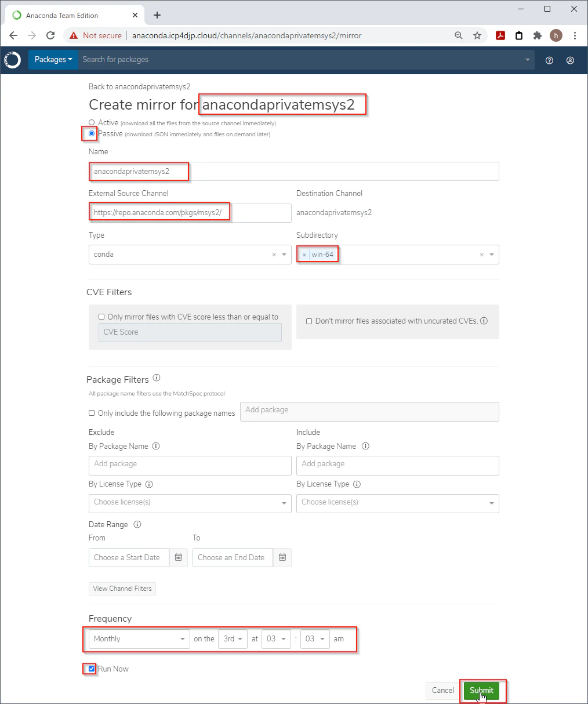588x704 pixels.
Task: Click the browser address bar URL
Action: coord(246,35)
